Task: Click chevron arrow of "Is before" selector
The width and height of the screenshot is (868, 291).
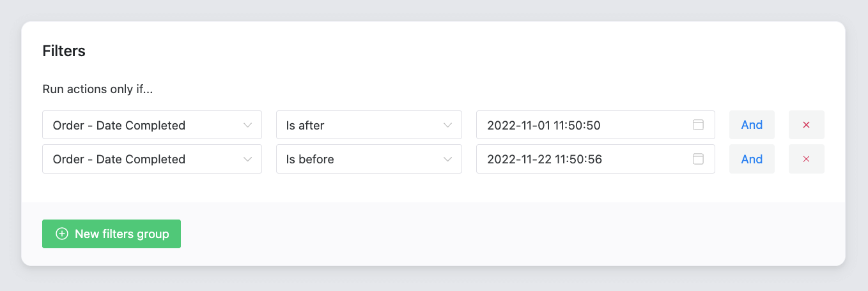Action: (447, 159)
